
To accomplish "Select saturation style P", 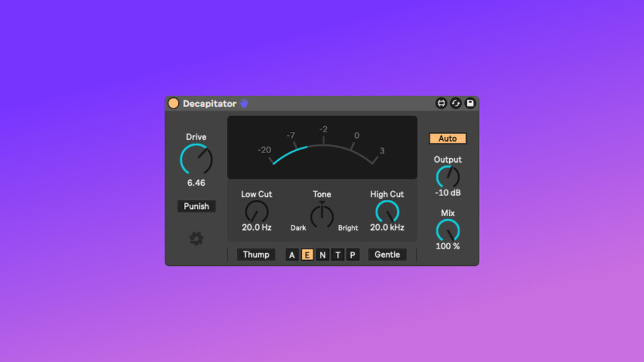I will pos(352,255).
